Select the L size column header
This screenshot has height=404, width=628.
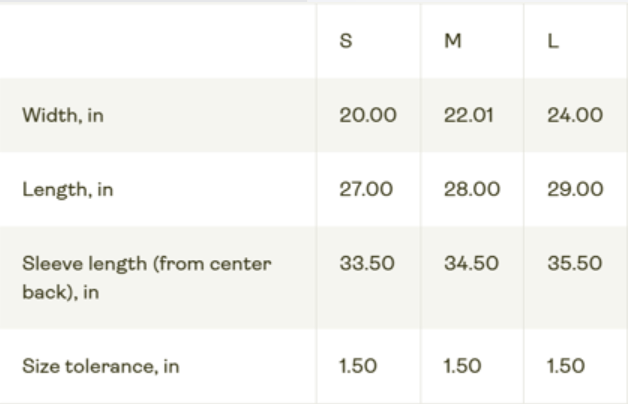[553, 41]
